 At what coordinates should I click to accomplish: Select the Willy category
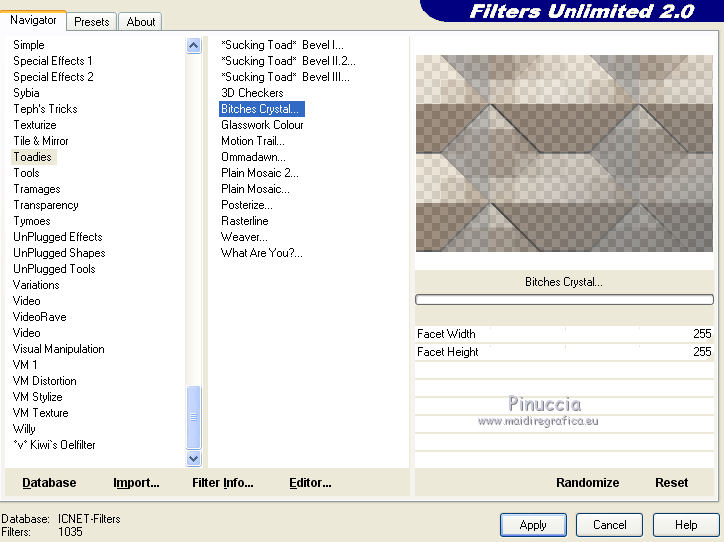[24, 429]
